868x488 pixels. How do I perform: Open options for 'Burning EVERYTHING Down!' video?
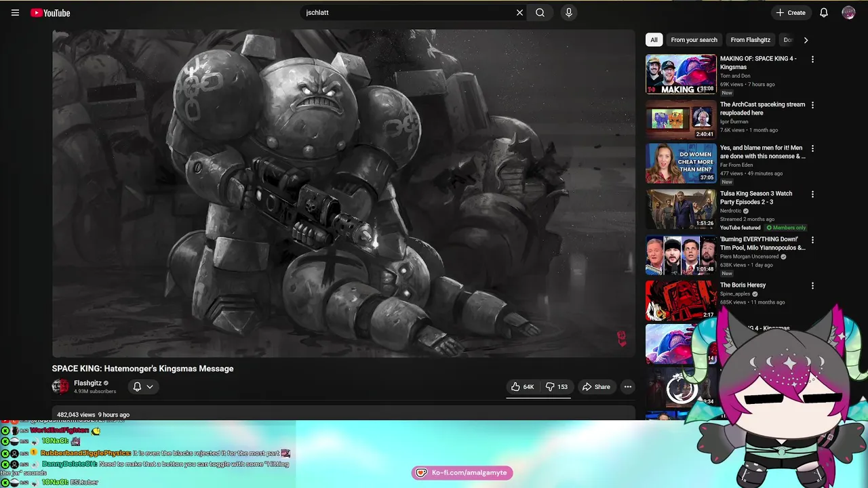click(812, 240)
